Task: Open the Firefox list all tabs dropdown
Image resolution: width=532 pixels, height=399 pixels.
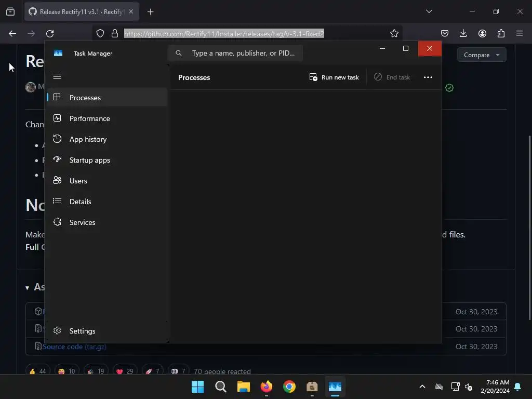Action: point(429,11)
